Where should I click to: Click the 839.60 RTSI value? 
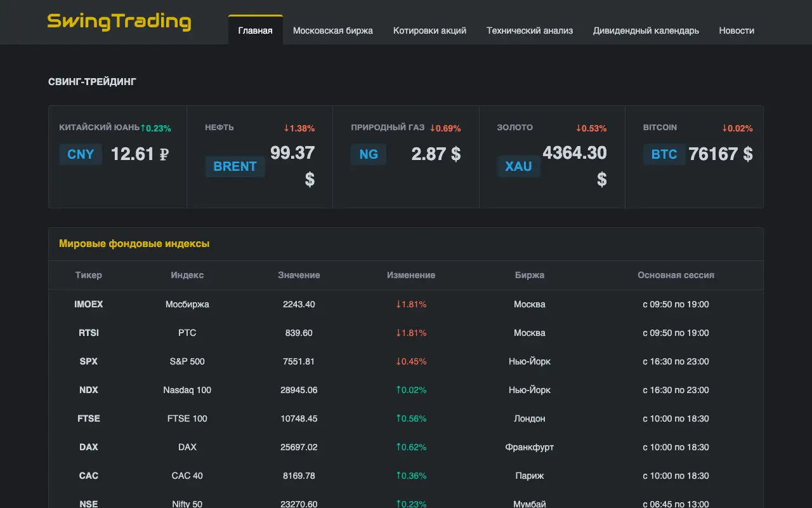click(299, 333)
